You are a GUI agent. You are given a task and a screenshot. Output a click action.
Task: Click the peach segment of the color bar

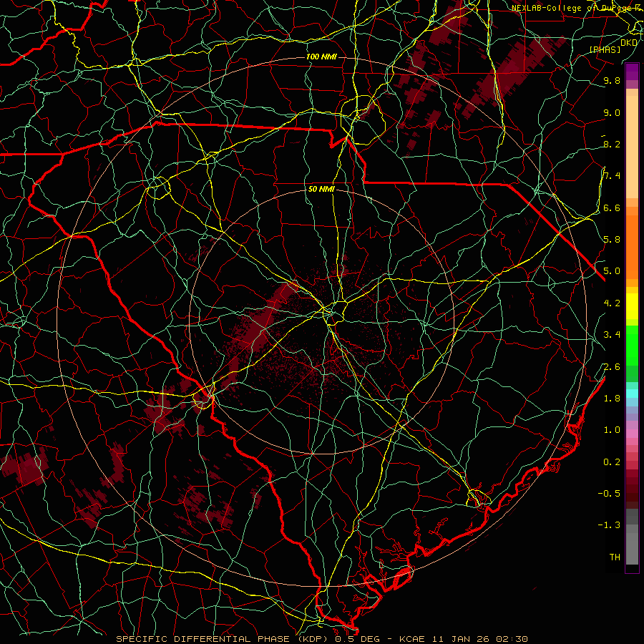tap(632, 147)
